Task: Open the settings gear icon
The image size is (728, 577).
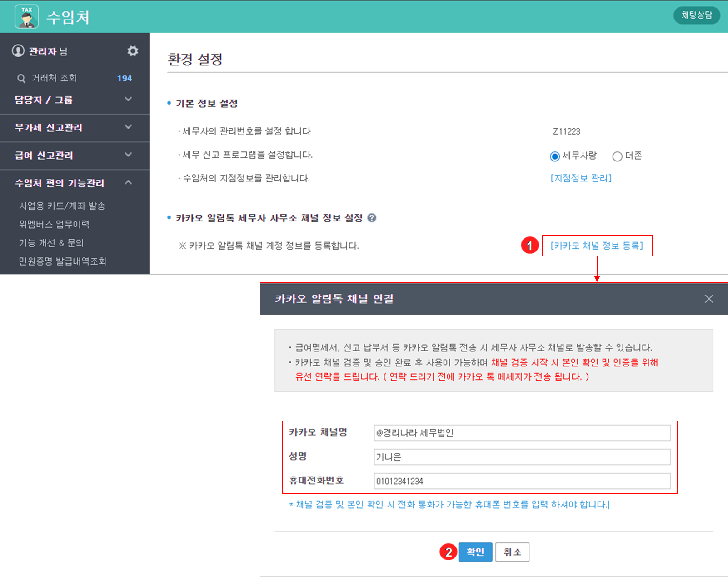Action: pos(133,51)
